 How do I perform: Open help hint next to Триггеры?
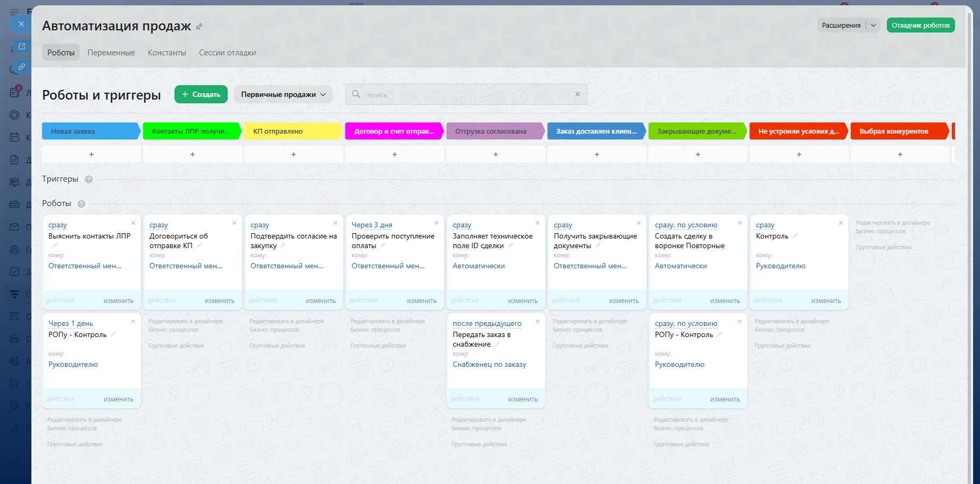click(x=89, y=179)
